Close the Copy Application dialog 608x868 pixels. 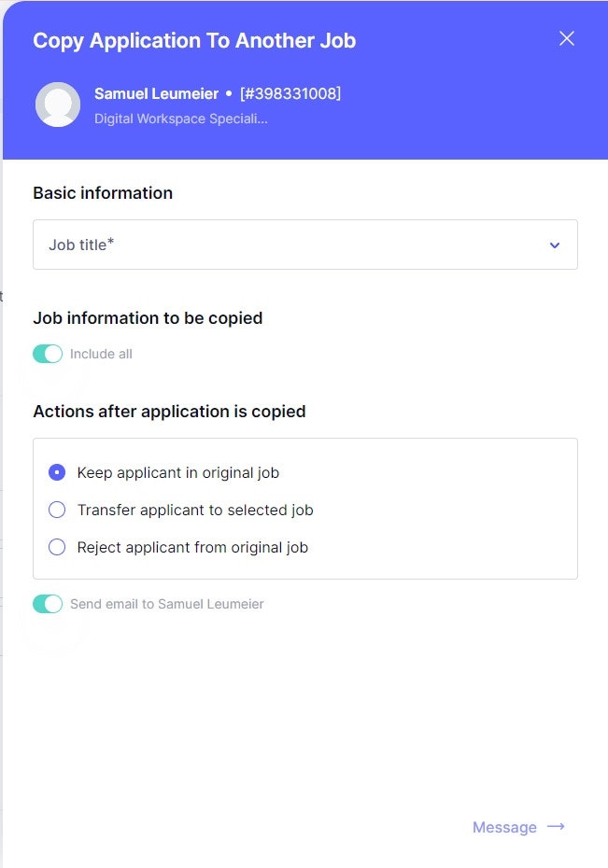click(566, 38)
